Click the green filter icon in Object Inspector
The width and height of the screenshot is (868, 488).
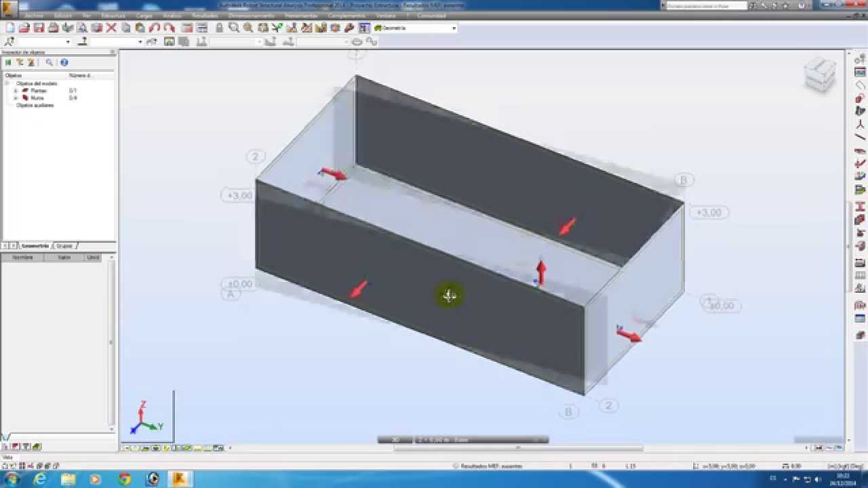click(x=8, y=62)
